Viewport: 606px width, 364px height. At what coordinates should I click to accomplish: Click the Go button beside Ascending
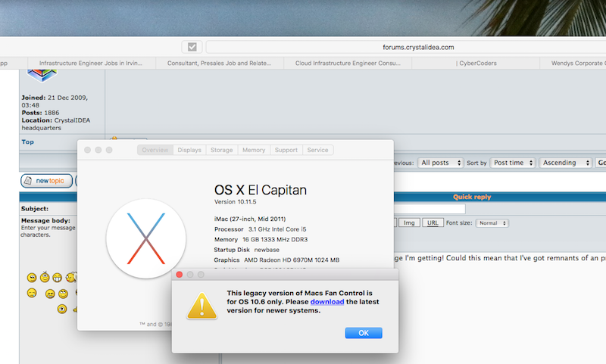[601, 163]
